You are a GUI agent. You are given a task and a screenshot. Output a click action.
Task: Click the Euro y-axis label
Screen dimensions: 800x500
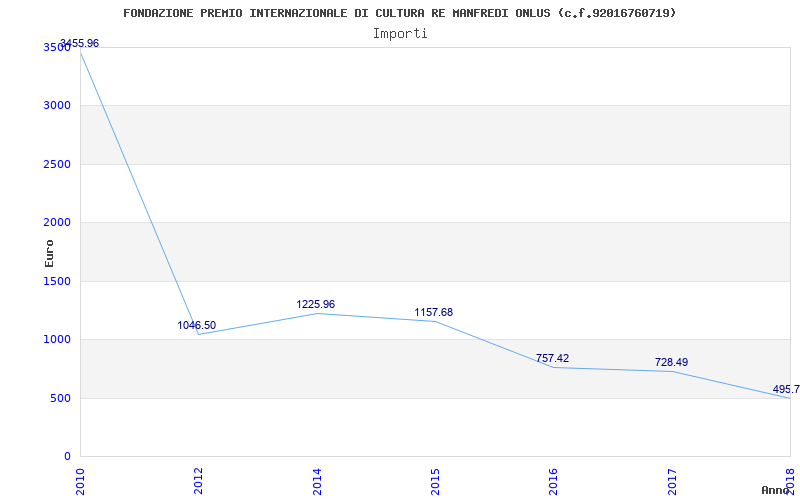(x=49, y=253)
